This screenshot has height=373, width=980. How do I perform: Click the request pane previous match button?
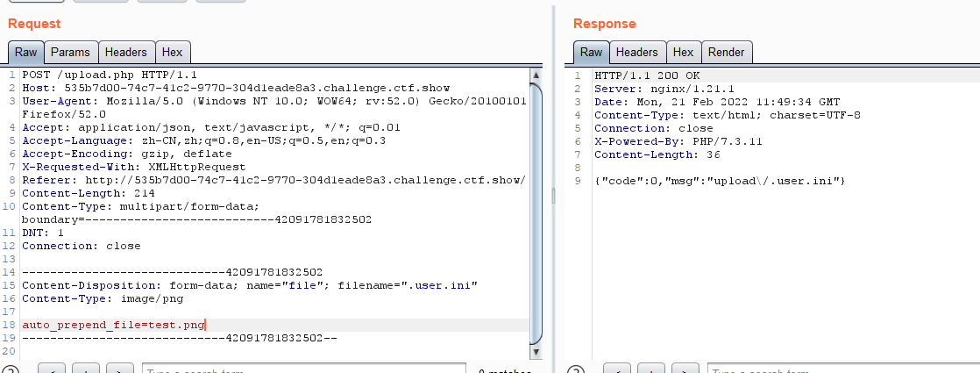(x=53, y=369)
